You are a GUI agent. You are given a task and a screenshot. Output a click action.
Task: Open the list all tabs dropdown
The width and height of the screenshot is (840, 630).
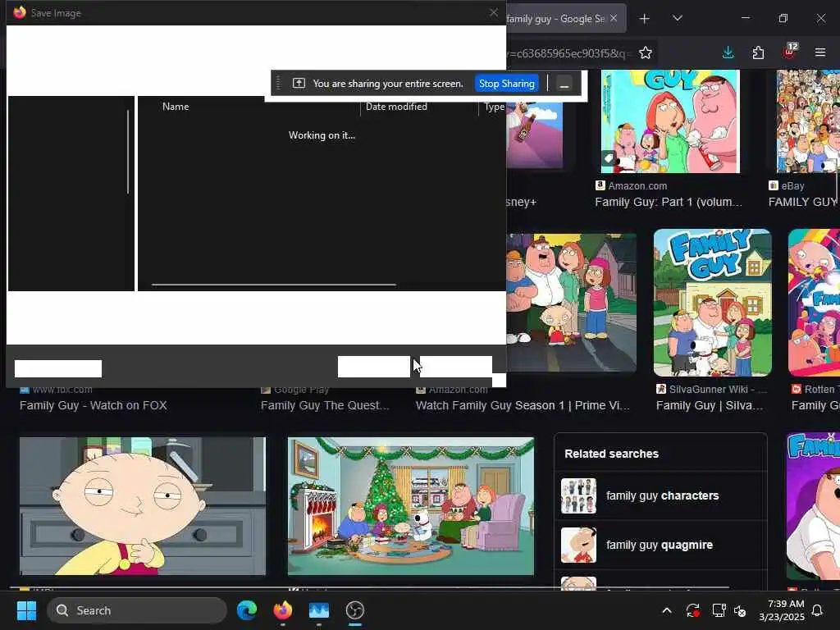click(x=677, y=18)
